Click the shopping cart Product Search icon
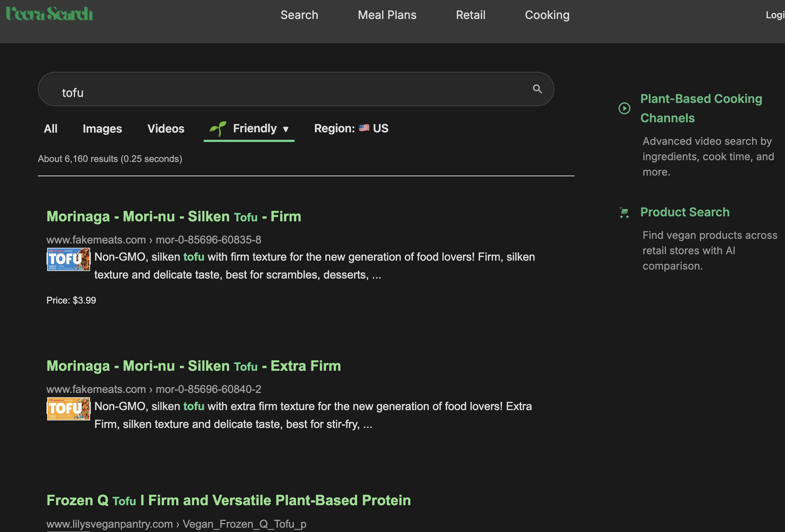785x532 pixels. (x=624, y=213)
